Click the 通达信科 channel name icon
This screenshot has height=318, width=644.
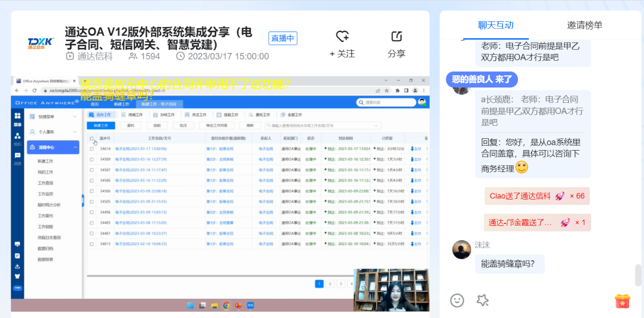[x=70, y=56]
